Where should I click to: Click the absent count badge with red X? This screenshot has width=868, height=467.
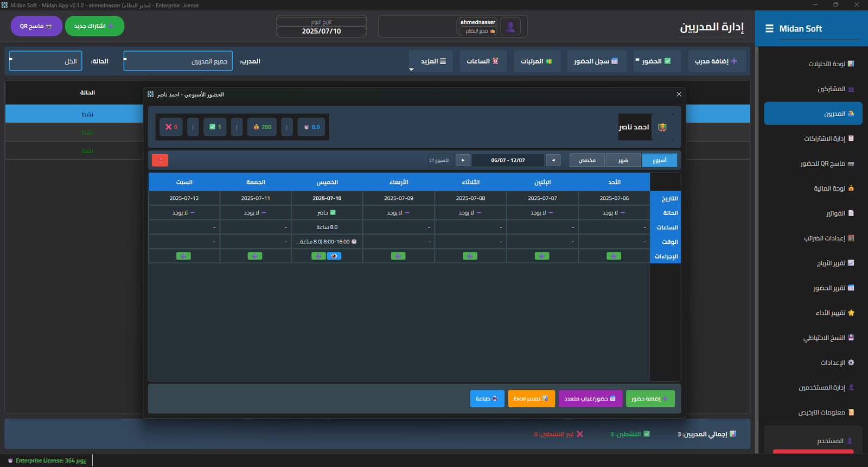pyautogui.click(x=171, y=127)
